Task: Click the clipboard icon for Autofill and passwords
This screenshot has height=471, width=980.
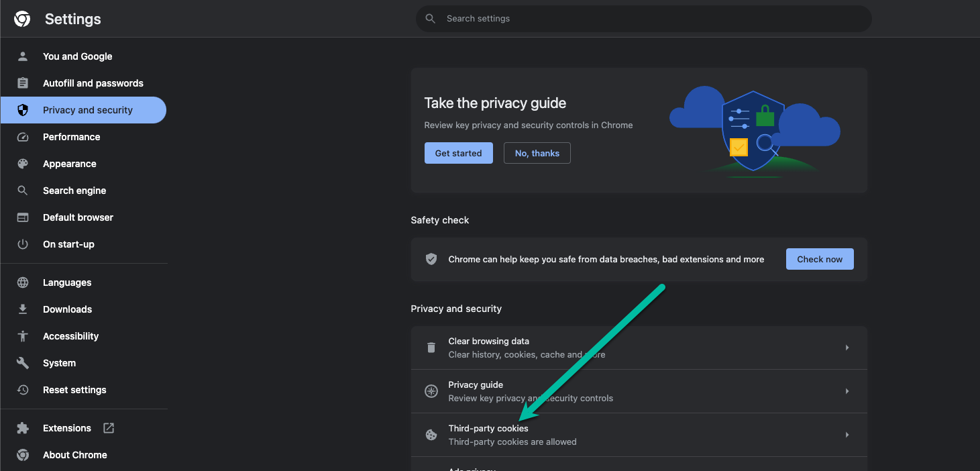Action: 23,83
